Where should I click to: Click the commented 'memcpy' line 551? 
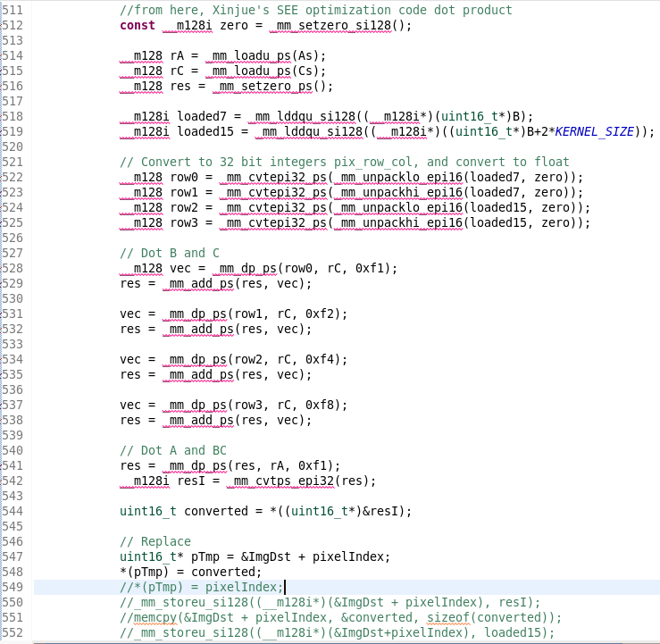coord(340,617)
